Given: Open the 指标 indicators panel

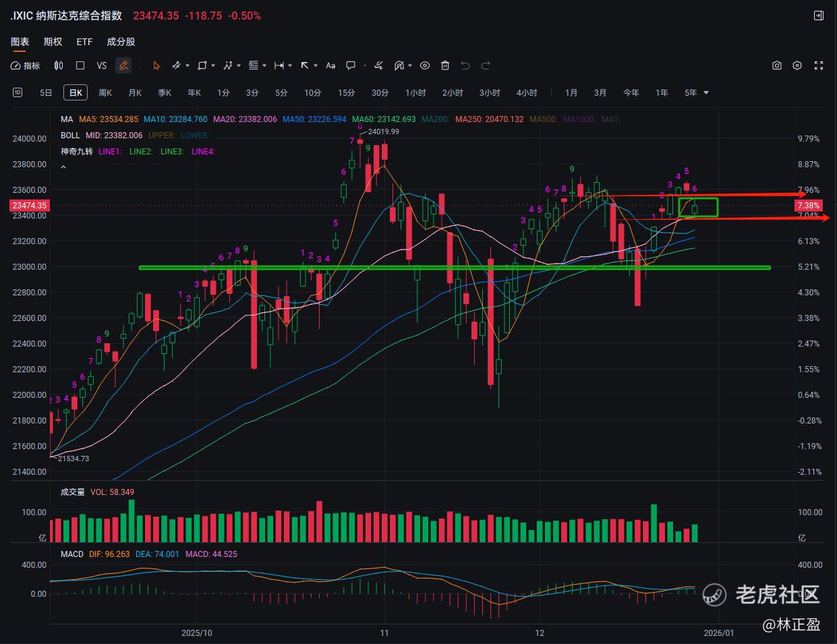Looking at the screenshot, I should (26, 65).
